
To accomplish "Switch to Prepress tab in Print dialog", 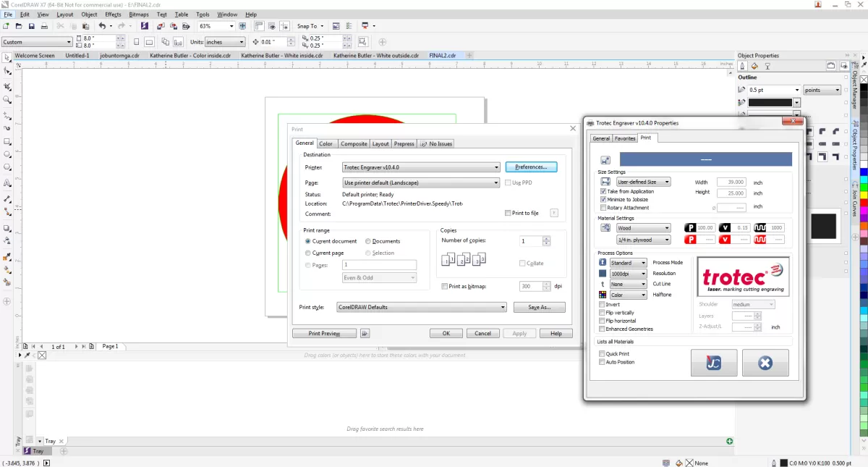I will (x=404, y=143).
